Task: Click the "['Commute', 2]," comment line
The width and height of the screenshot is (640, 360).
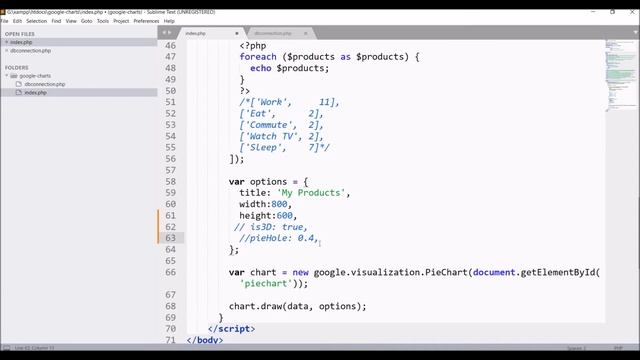Action: (281, 125)
